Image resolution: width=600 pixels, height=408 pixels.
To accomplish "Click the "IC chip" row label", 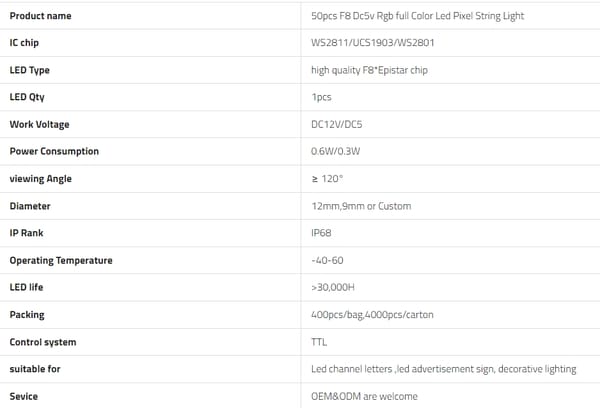I will tap(24, 43).
